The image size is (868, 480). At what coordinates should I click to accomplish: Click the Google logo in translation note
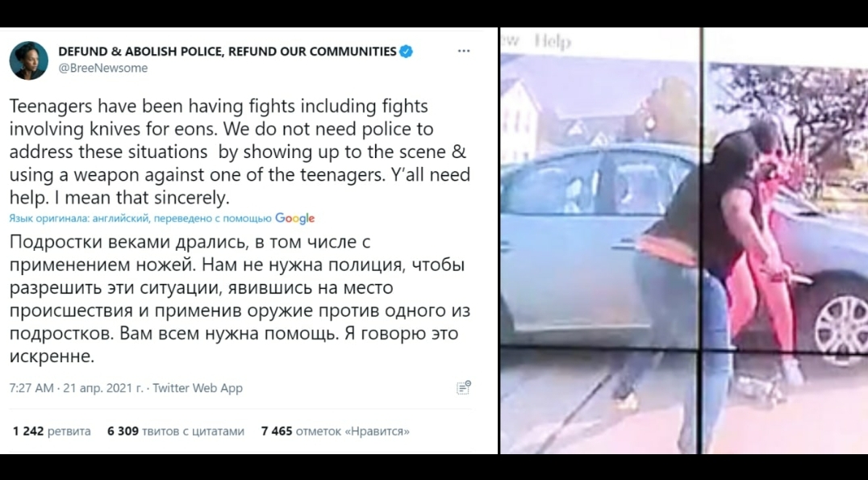tap(295, 219)
